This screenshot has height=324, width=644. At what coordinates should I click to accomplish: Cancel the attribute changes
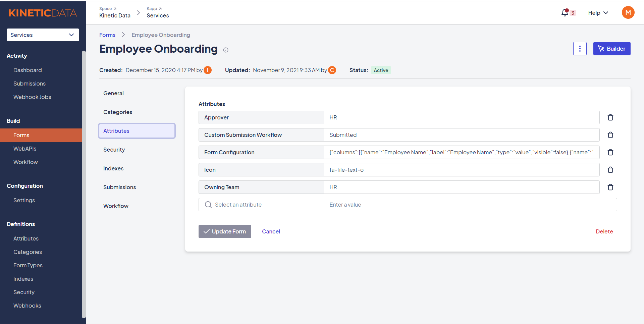point(271,231)
